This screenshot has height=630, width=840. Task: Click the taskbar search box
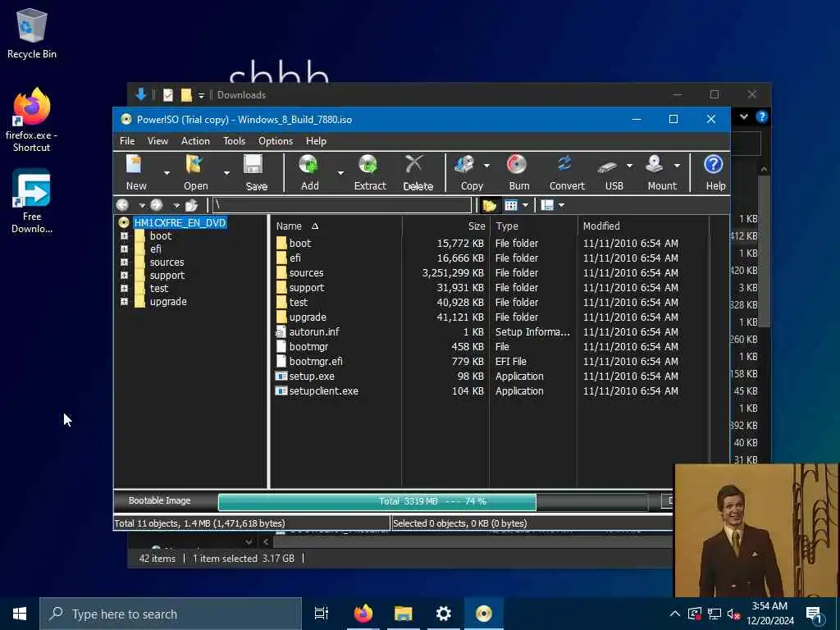coord(171,614)
